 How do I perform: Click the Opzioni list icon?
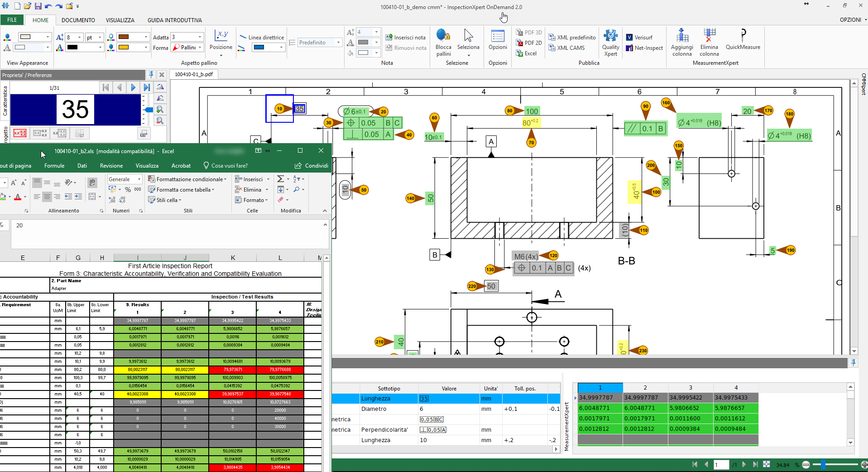(x=498, y=36)
